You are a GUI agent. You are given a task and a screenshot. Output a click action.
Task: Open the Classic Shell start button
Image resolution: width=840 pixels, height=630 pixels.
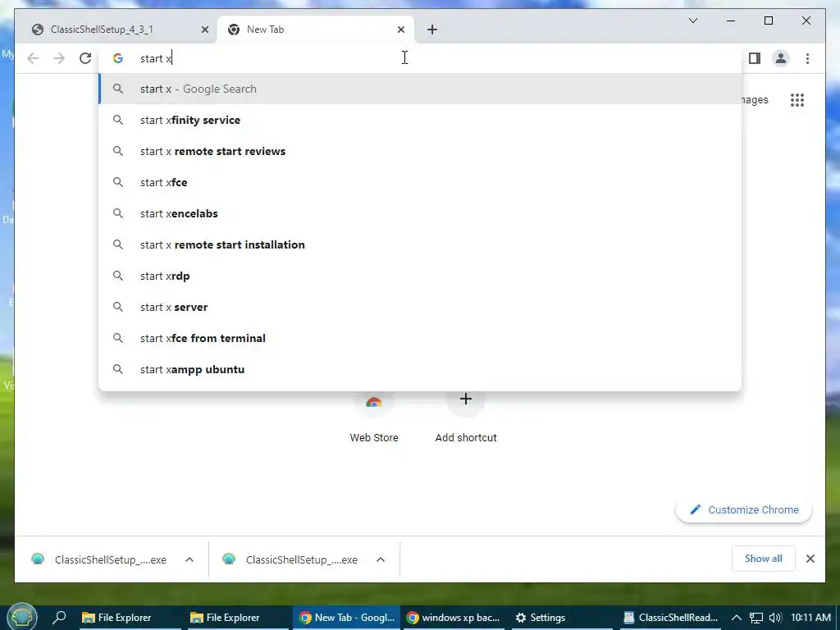[x=21, y=616]
